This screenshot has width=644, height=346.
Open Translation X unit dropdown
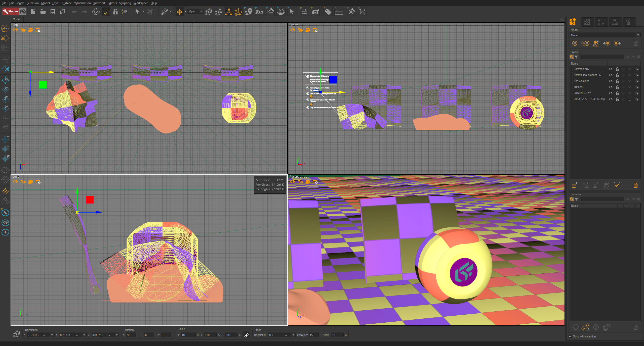pyautogui.click(x=52, y=335)
